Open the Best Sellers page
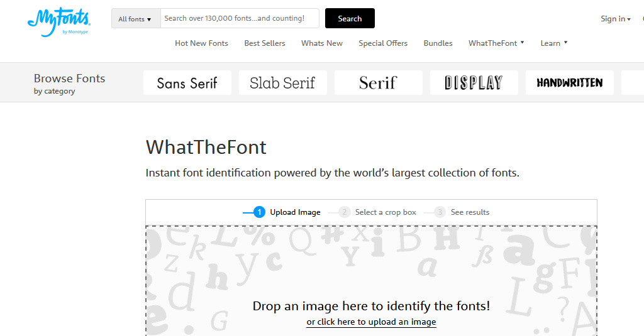 tap(265, 43)
